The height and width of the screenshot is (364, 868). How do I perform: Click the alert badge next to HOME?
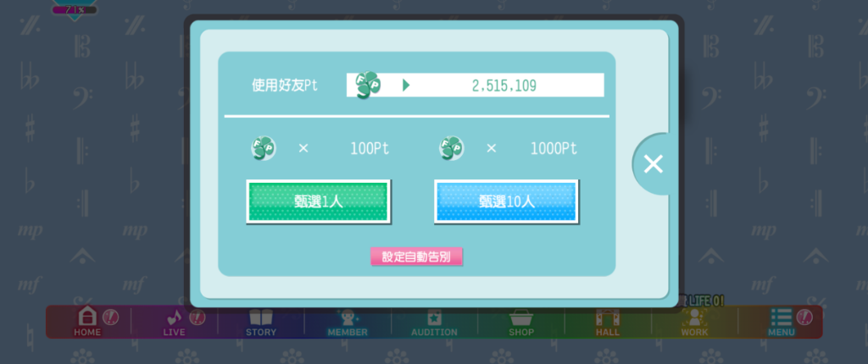111,317
